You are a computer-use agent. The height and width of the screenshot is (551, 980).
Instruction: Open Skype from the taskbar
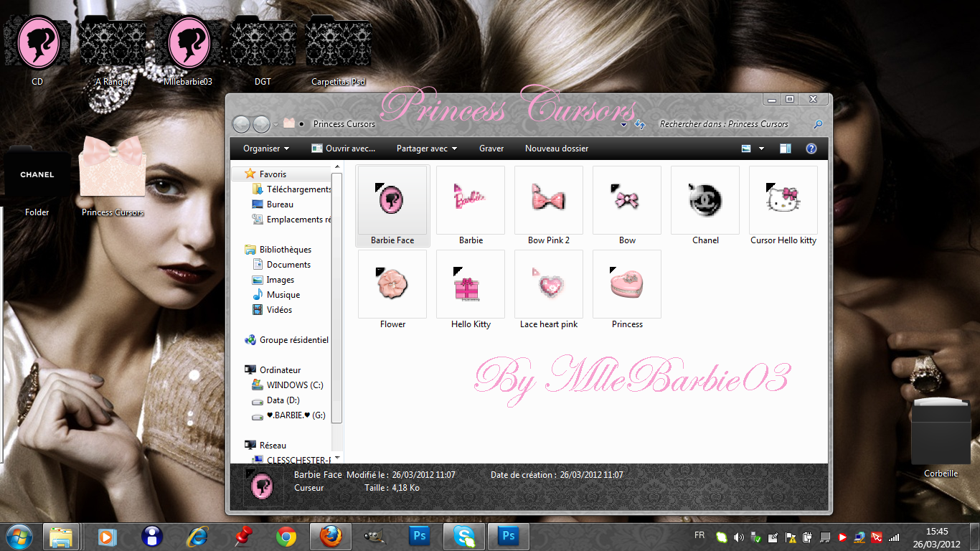point(464,537)
